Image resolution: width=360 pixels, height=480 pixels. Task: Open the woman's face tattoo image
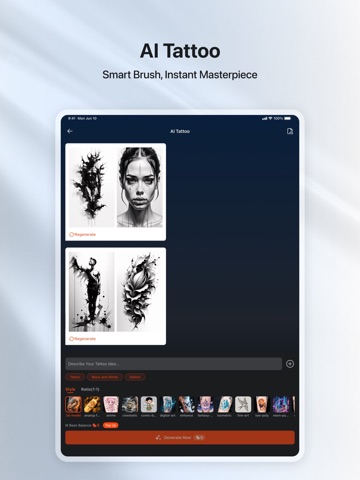[140, 187]
